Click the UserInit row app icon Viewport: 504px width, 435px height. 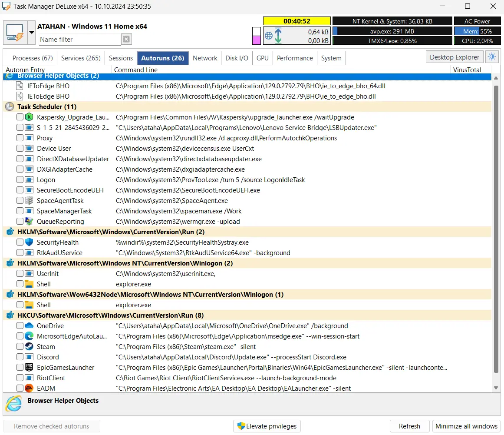(x=29, y=273)
